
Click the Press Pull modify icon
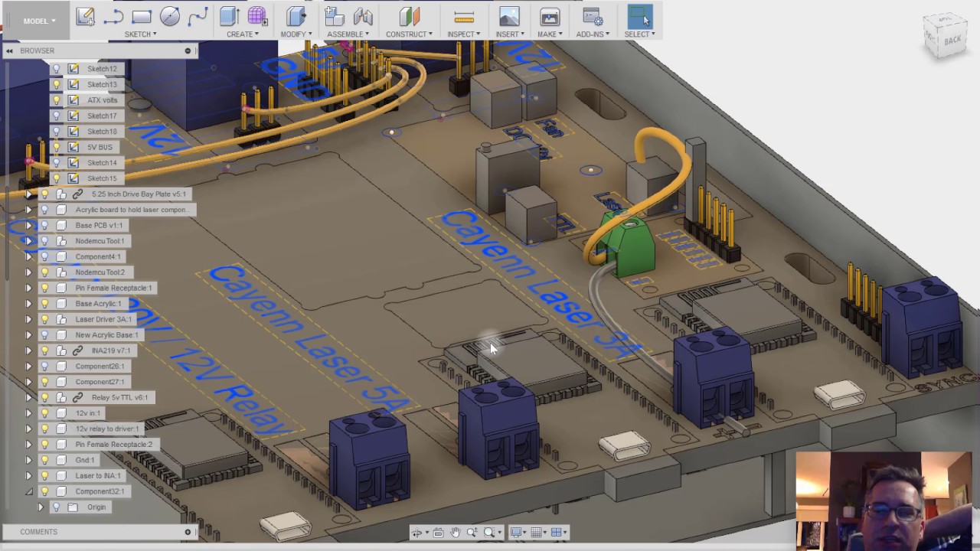coord(296,16)
